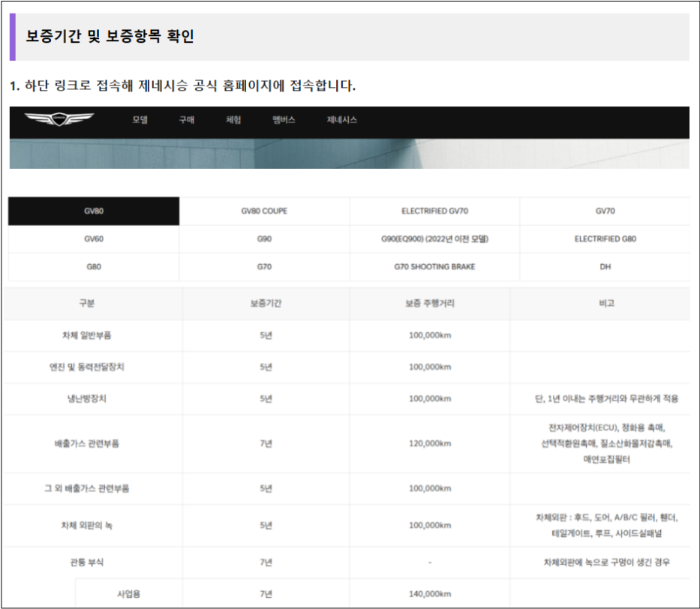Click the 차체 외판의 녹 row label
Screen dimensions: 700x609
tap(86, 526)
